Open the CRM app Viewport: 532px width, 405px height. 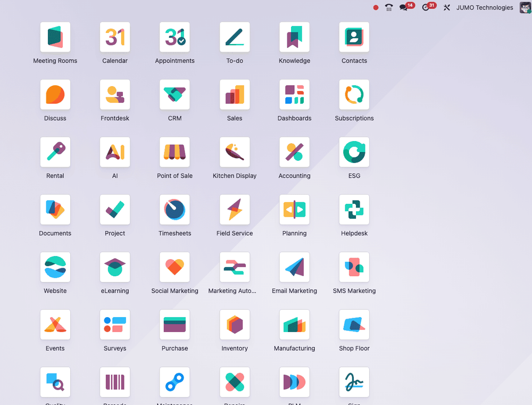point(174,95)
